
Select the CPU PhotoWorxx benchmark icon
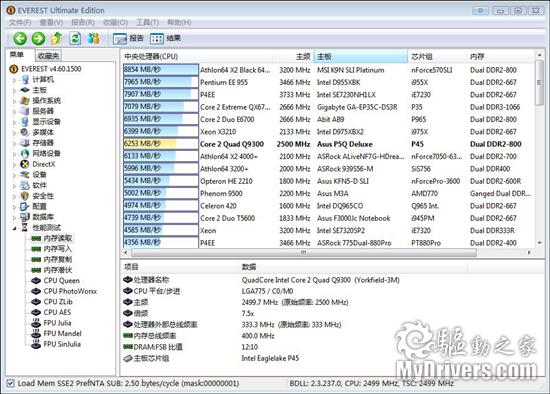[36, 291]
